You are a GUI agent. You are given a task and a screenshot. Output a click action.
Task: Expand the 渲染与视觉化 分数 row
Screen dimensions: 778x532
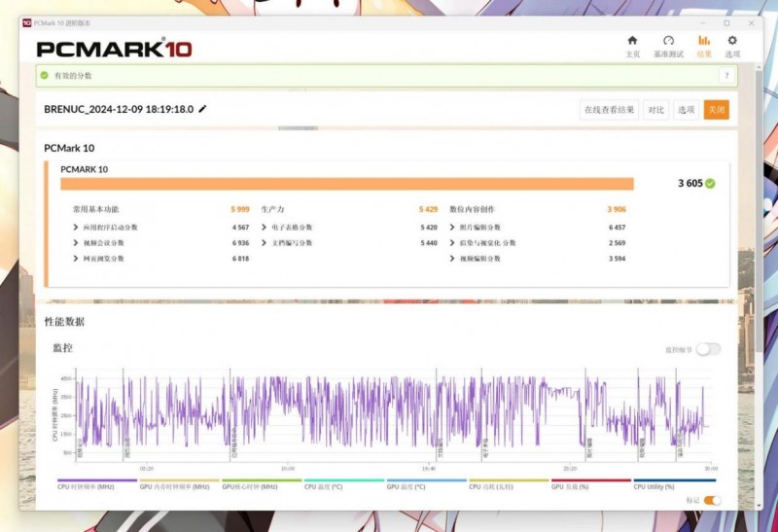point(452,243)
